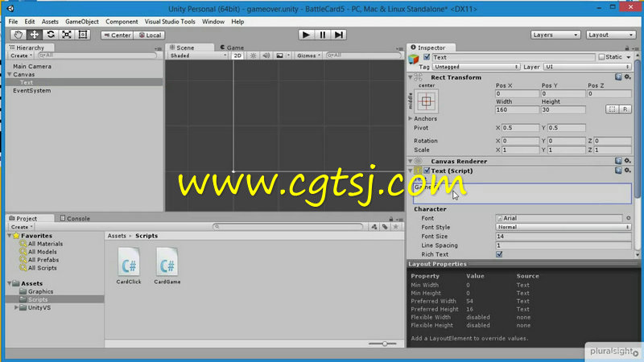Open the Tag Untagged dropdown
The height and width of the screenshot is (362, 644).
tap(476, 67)
